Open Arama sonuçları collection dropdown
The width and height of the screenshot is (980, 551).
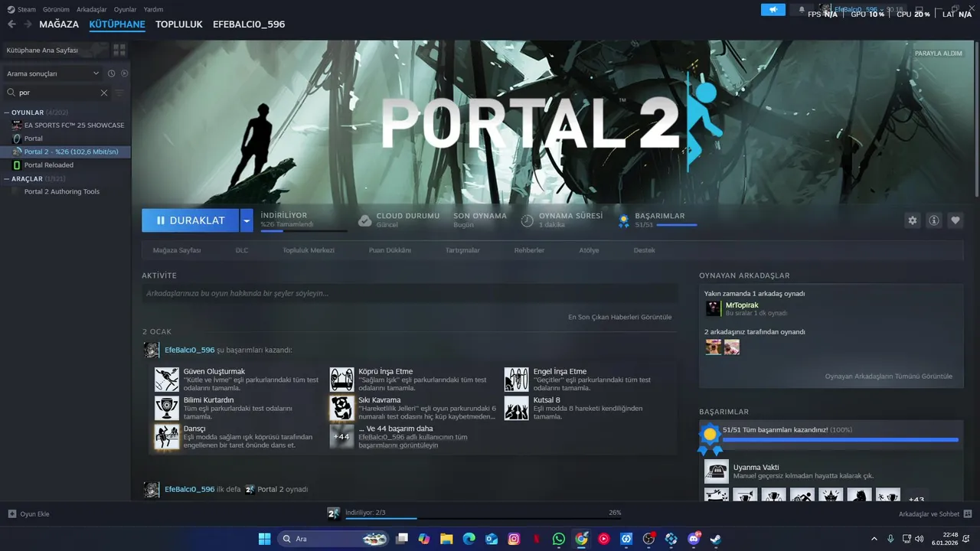coord(53,73)
